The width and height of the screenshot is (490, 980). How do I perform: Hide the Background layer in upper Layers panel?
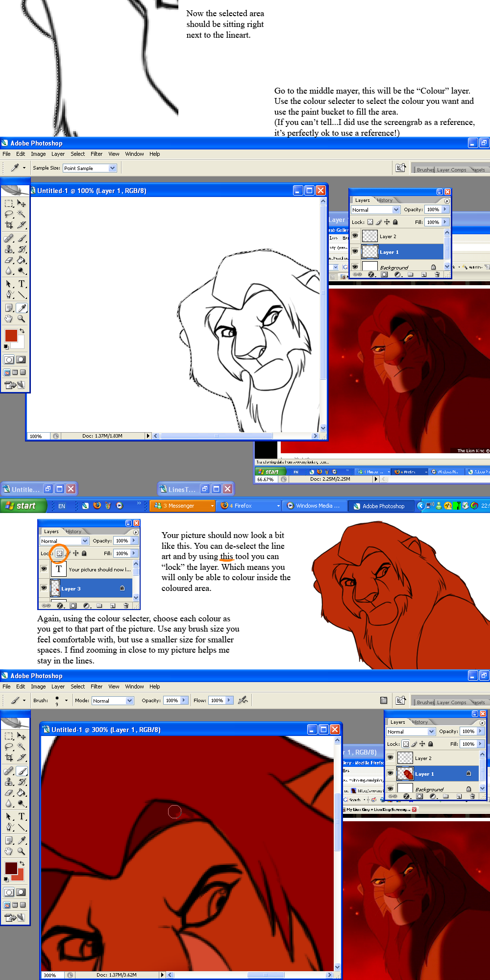pyautogui.click(x=355, y=267)
